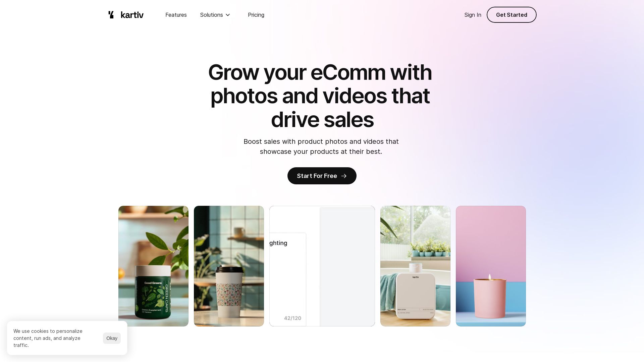Click the Kartiv logo icon
The image size is (644, 362).
pos(111,15)
